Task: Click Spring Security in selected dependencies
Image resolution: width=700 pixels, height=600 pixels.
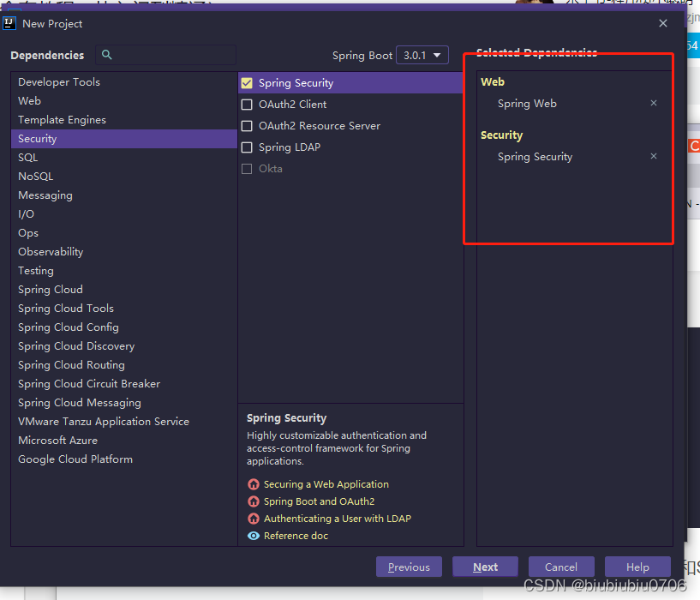Action: point(535,157)
